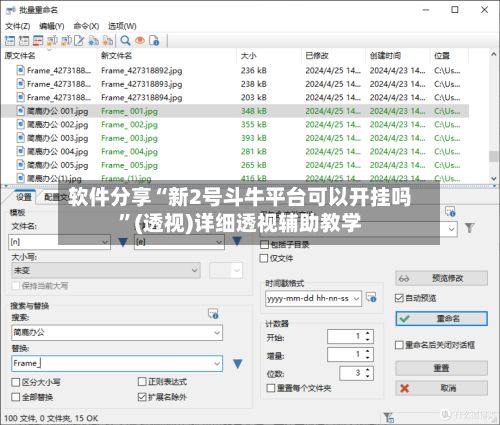Click the document with info badge toolbar icon
Viewport: 500px width, 425px height.
coord(154,41)
